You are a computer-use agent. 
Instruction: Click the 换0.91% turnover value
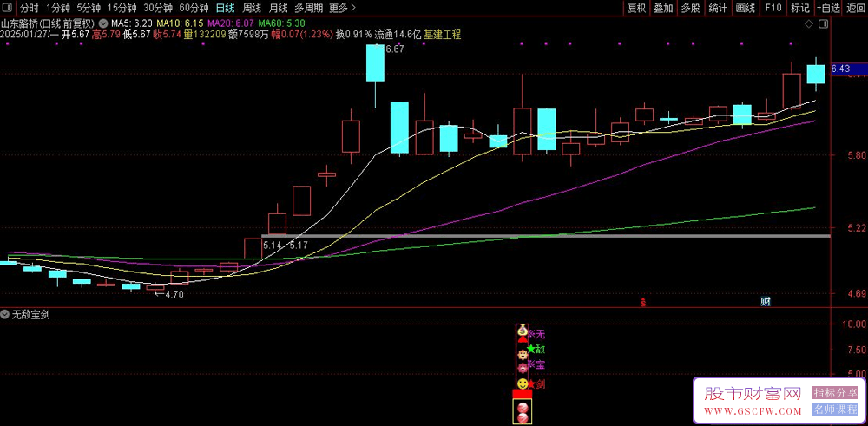click(354, 35)
